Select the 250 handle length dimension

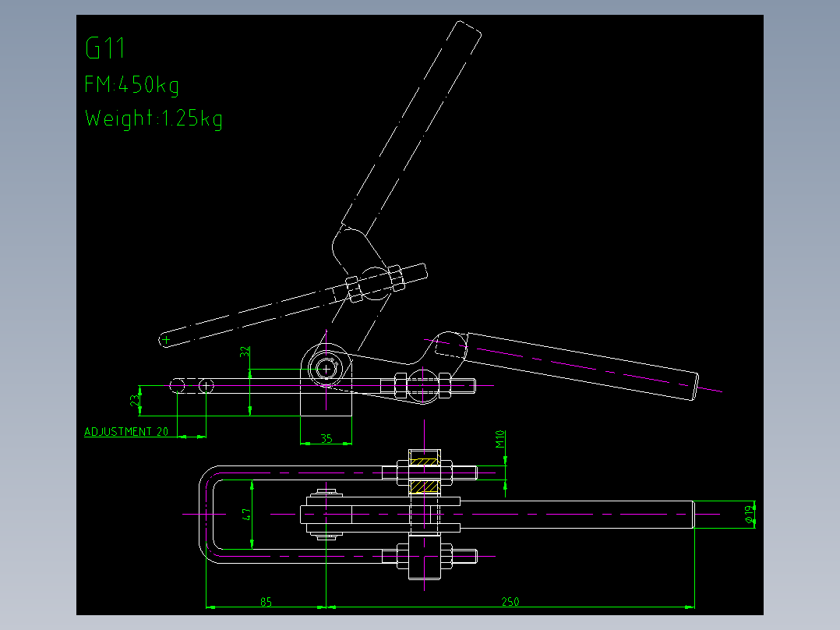click(510, 602)
